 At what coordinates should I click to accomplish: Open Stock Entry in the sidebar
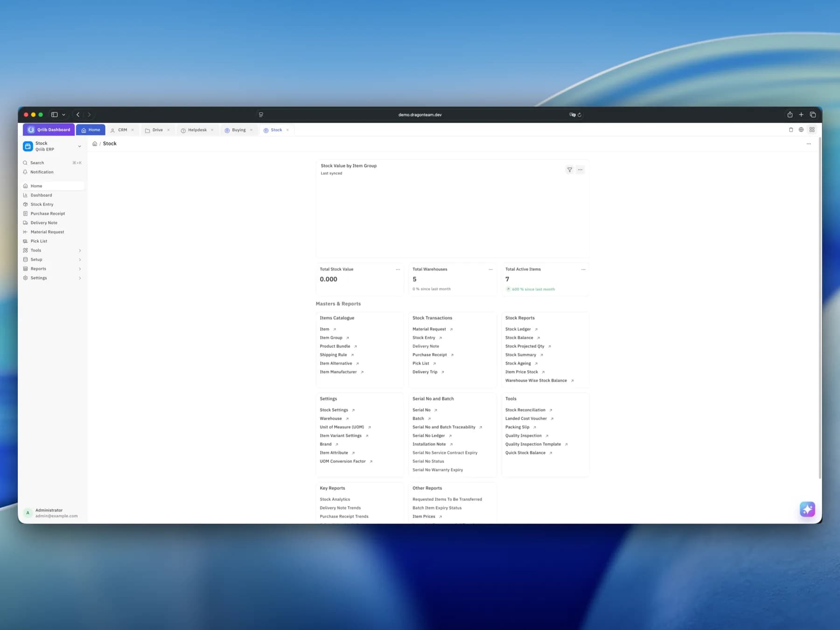(x=52, y=204)
